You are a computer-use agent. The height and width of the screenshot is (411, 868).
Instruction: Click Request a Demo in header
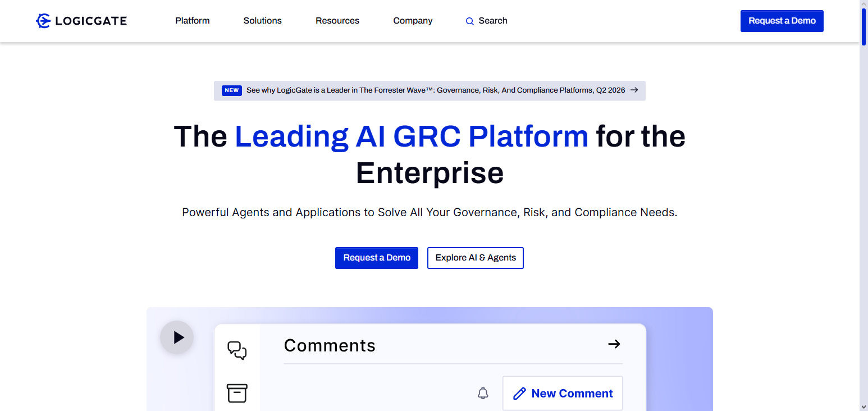(782, 21)
